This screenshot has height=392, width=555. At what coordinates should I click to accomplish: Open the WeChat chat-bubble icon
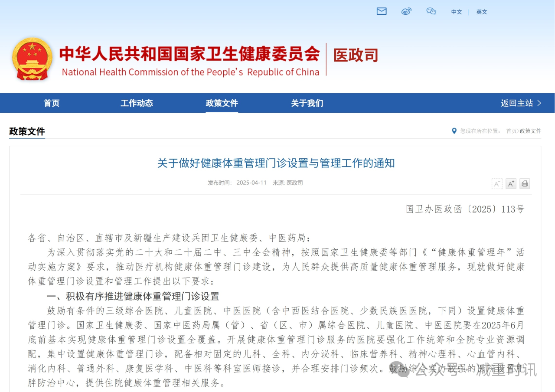click(431, 11)
